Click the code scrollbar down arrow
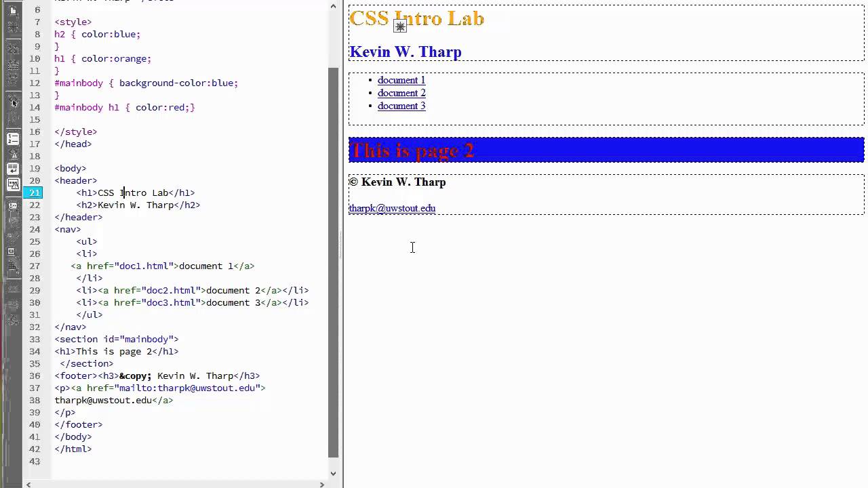This screenshot has width=868, height=488. click(x=333, y=473)
